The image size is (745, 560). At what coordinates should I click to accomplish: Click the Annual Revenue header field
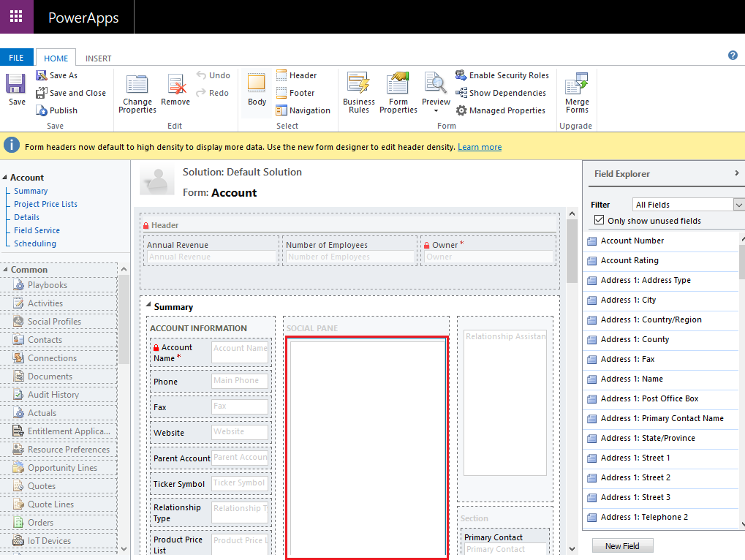(x=211, y=257)
